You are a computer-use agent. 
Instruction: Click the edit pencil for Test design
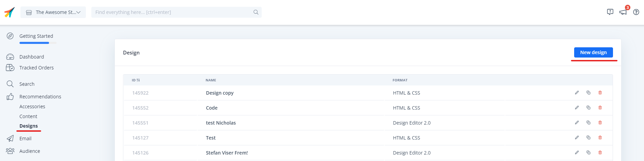pyautogui.click(x=577, y=138)
